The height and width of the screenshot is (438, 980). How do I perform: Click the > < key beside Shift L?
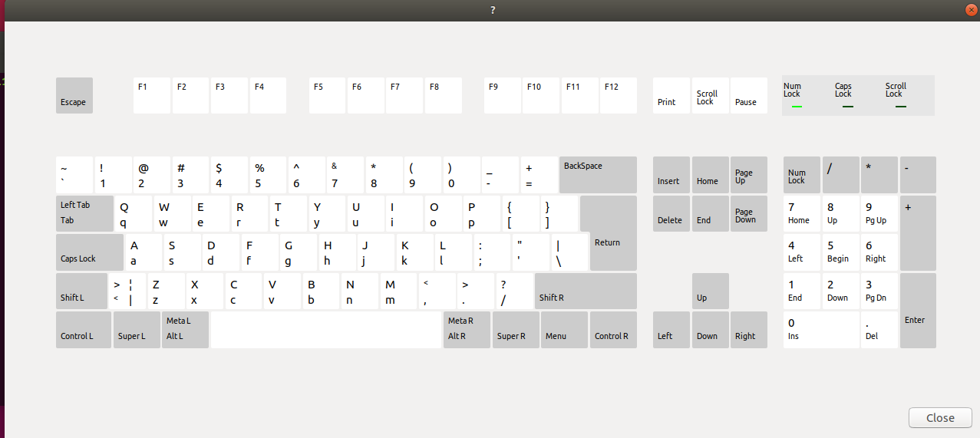127,291
